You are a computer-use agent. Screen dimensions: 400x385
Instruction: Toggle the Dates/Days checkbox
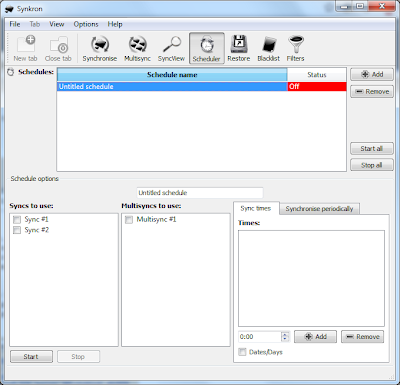(x=242, y=352)
